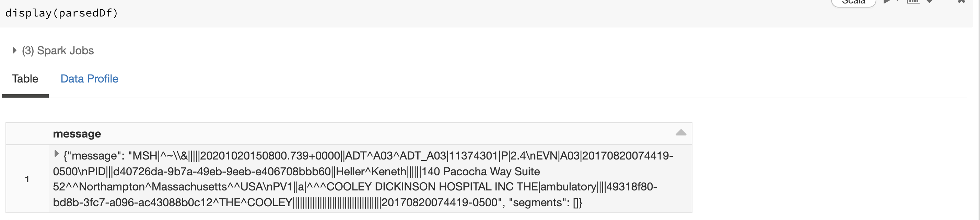Viewport: 980px width, 220px height.
Task: Click inside the display(parsedDf) code cell
Action: click(61, 13)
